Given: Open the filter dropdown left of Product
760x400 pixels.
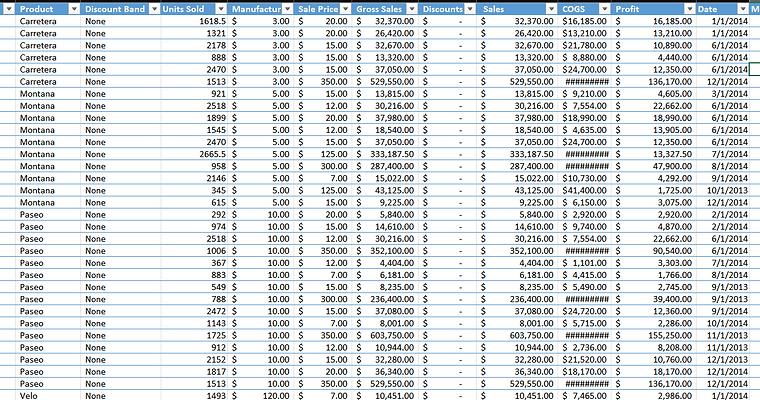Looking at the screenshot, I should point(9,9).
